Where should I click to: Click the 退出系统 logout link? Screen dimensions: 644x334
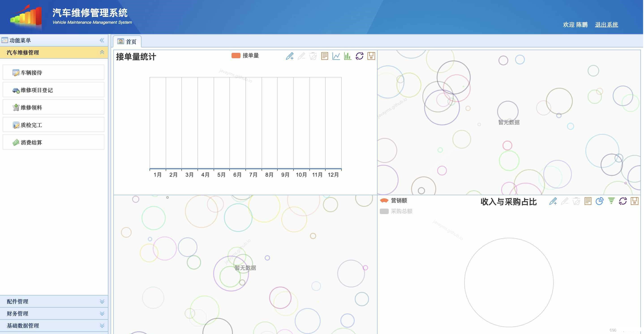[x=606, y=24]
